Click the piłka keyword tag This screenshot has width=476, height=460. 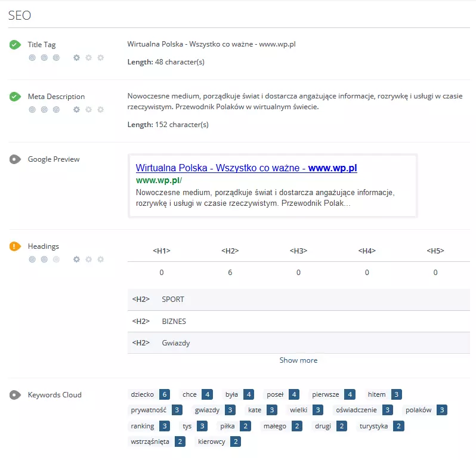[x=234, y=426]
